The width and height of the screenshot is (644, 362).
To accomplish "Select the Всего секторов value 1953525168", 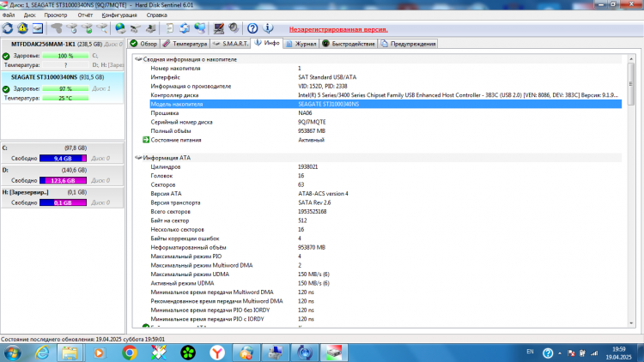I will click(313, 212).
